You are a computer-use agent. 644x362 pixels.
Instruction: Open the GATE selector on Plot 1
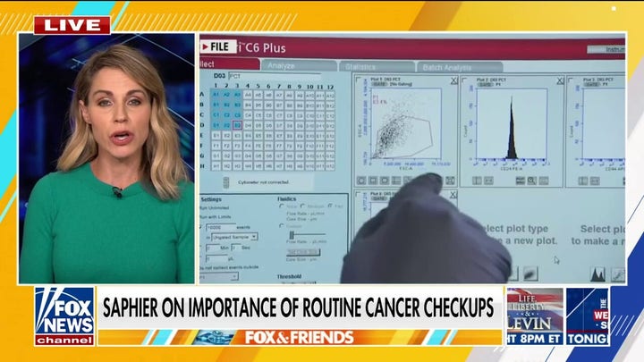(378, 84)
